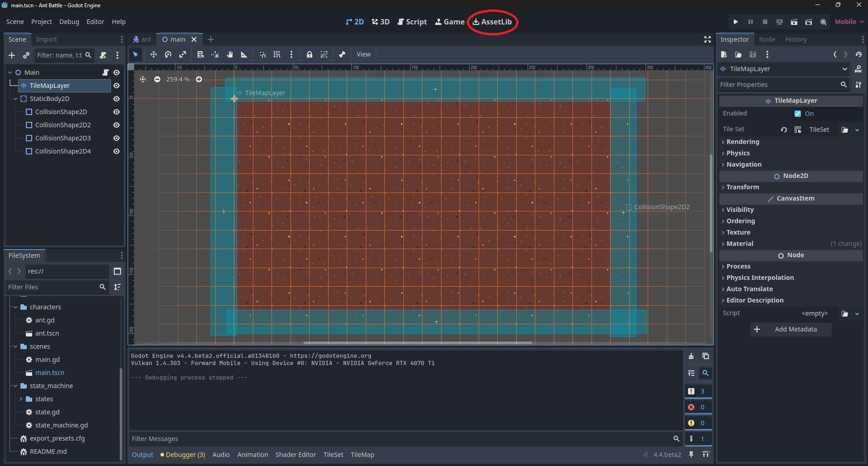Toggle the error messages filter in the output panel
The width and height of the screenshot is (868, 466).
pyautogui.click(x=698, y=407)
